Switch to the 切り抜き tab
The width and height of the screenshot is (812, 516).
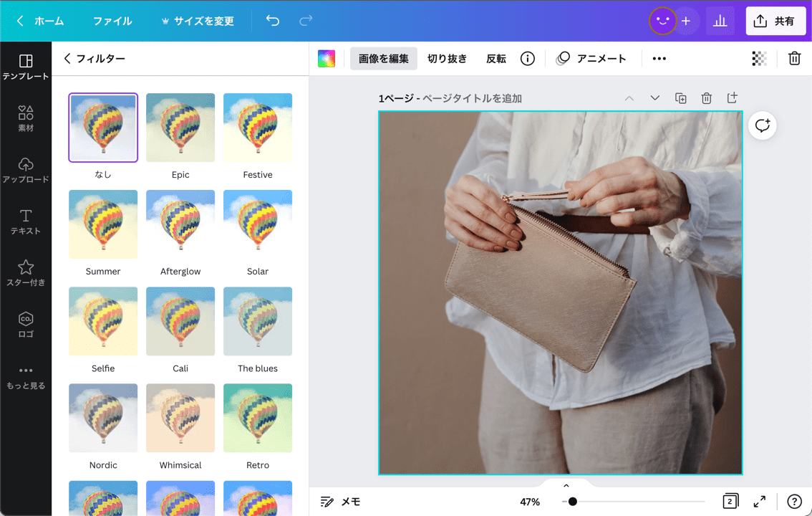click(x=446, y=58)
